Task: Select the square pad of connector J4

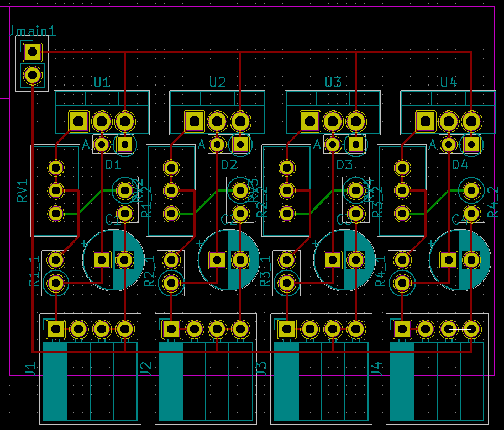Action: pos(402,329)
